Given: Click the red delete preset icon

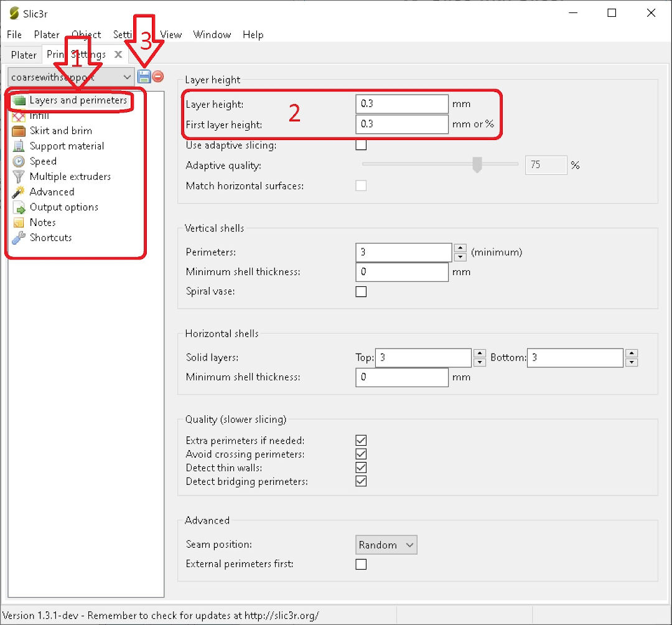Looking at the screenshot, I should 158,77.
